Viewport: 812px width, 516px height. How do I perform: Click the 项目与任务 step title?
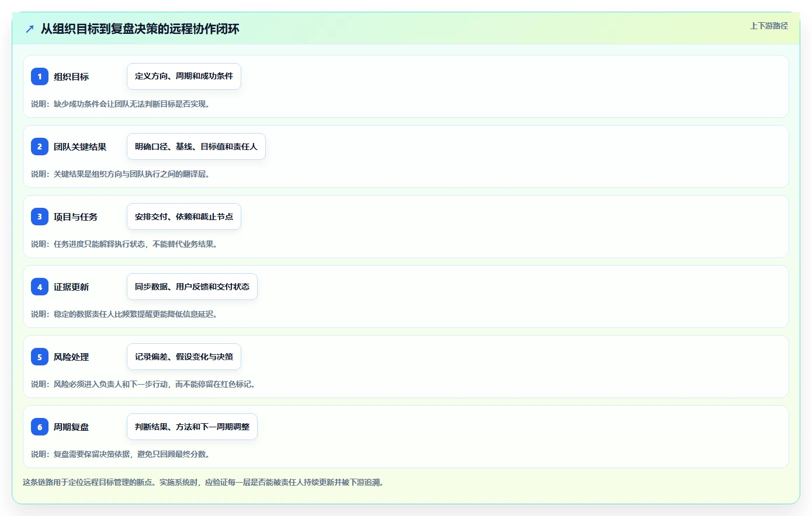75,217
